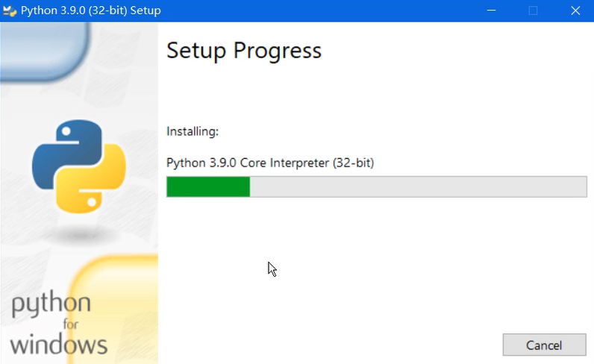Screen dimensions: 594x364
Task: Click the gray unfilled part of progress bar
Action: [418, 187]
